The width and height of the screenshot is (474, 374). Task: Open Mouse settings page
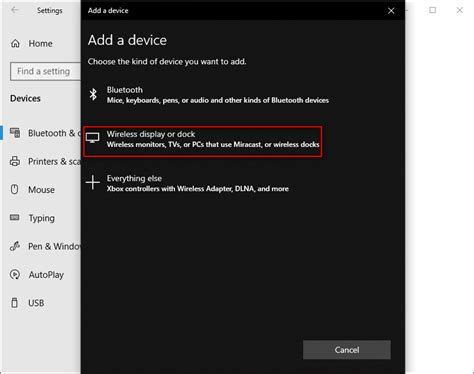pyautogui.click(x=32, y=190)
